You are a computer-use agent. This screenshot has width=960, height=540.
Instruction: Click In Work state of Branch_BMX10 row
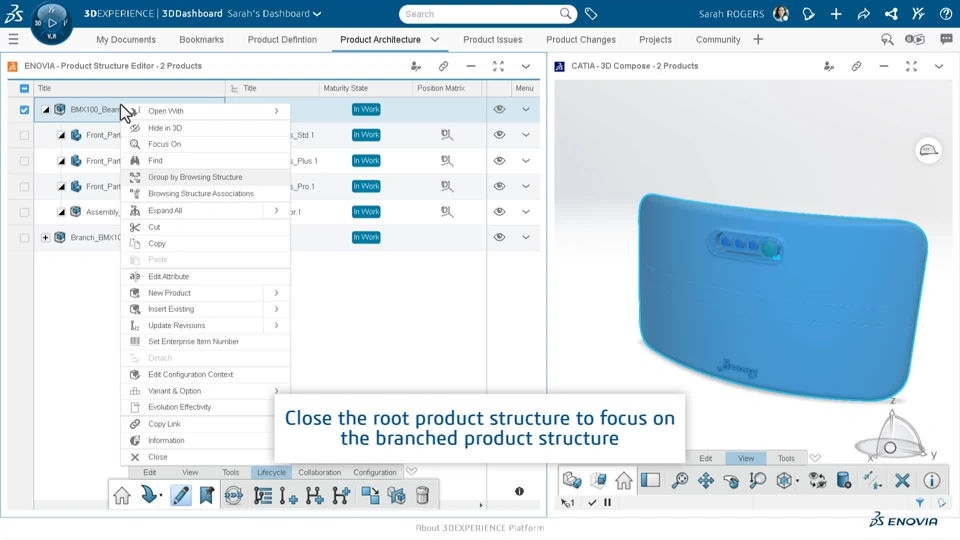(366, 237)
